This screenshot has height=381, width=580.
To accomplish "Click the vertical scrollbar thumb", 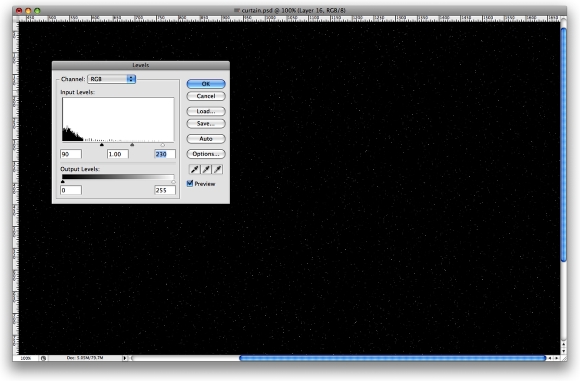I will [x=563, y=145].
